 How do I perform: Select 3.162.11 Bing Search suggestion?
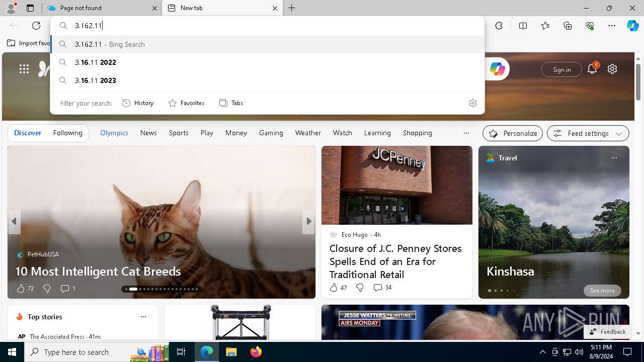(268, 44)
